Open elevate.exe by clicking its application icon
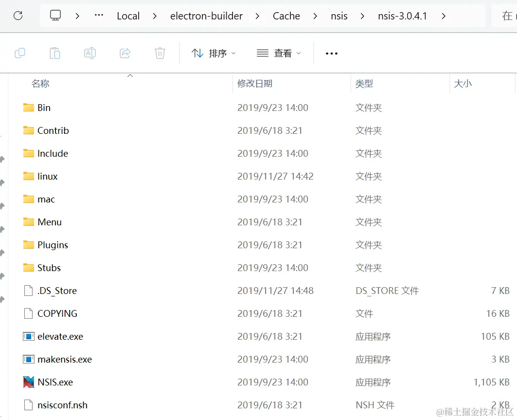The image size is (517, 420). click(x=28, y=336)
